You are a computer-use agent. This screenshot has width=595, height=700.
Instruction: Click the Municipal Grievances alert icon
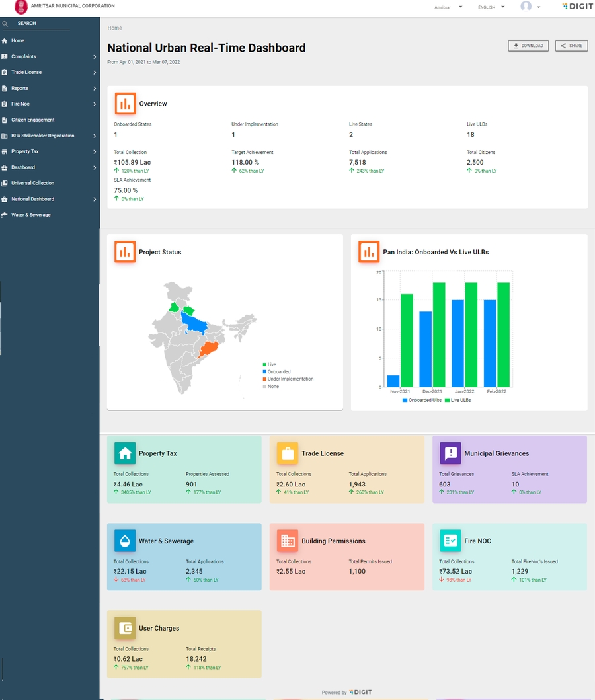tap(450, 453)
